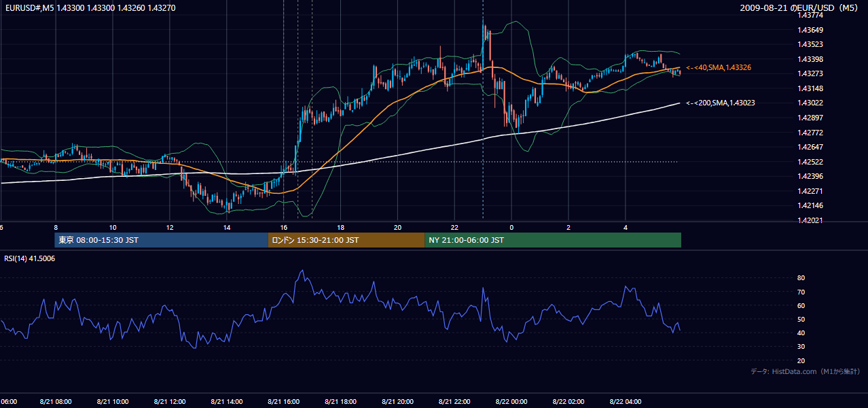Click the 8/21 12:00 bottom time label
This screenshot has width=868, height=408.
(x=170, y=402)
